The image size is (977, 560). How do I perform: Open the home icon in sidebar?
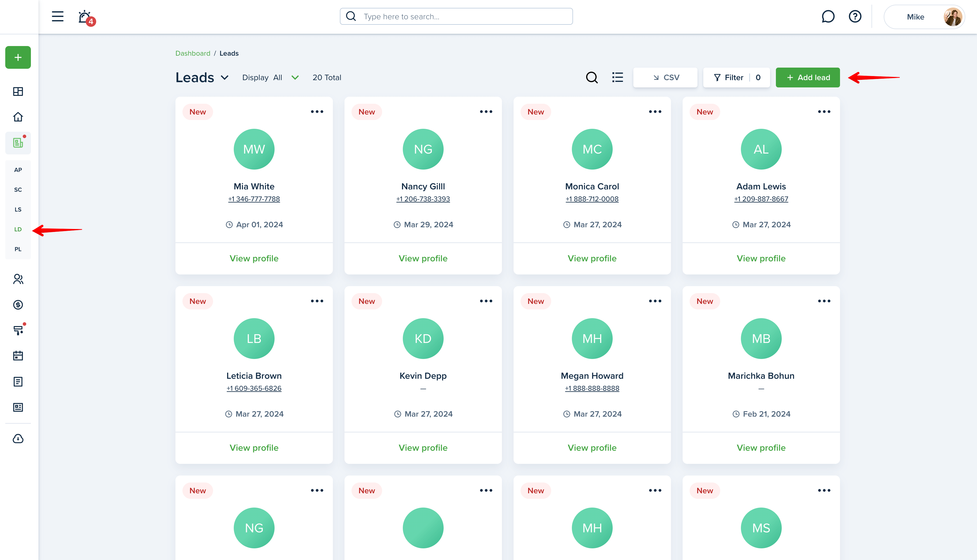[x=18, y=117]
